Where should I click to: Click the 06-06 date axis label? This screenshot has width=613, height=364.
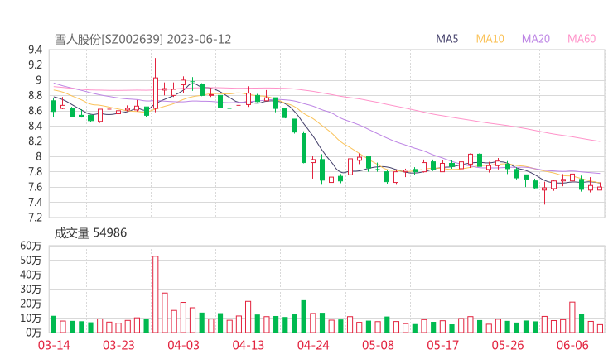point(572,345)
